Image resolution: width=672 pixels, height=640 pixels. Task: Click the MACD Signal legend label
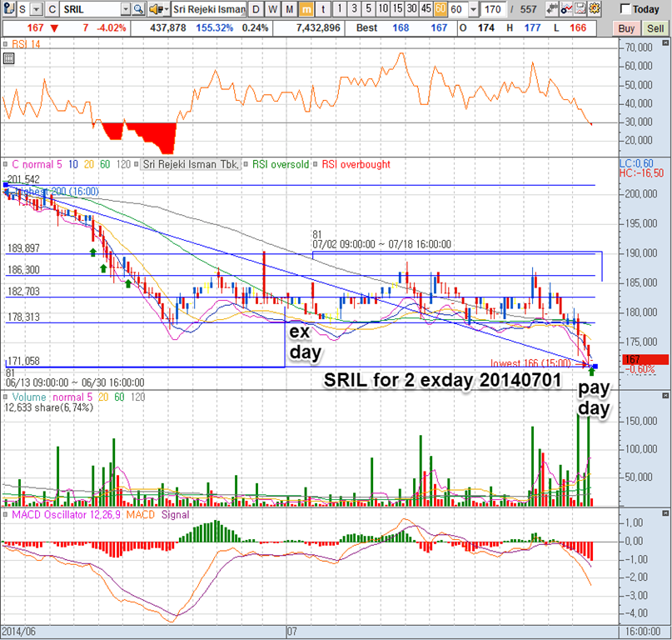pos(175,515)
